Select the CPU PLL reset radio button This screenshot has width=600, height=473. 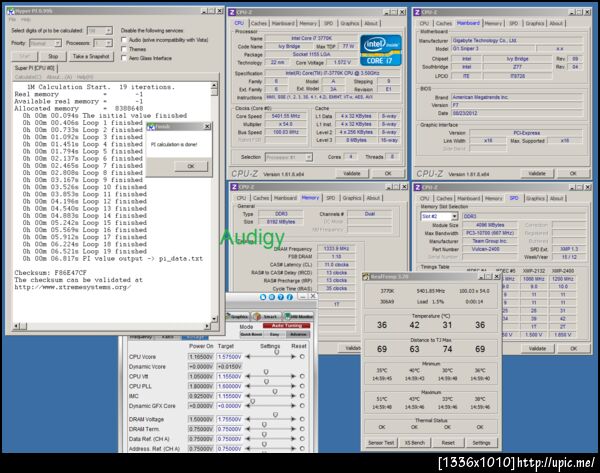pos(302,387)
